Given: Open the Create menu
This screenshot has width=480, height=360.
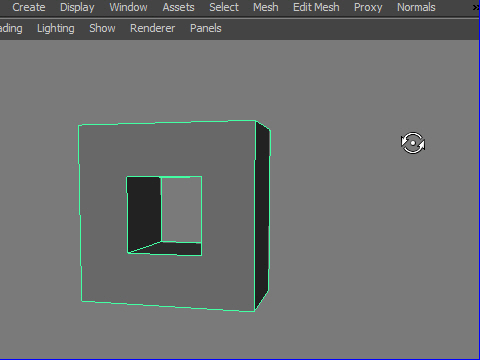Looking at the screenshot, I should (29, 7).
